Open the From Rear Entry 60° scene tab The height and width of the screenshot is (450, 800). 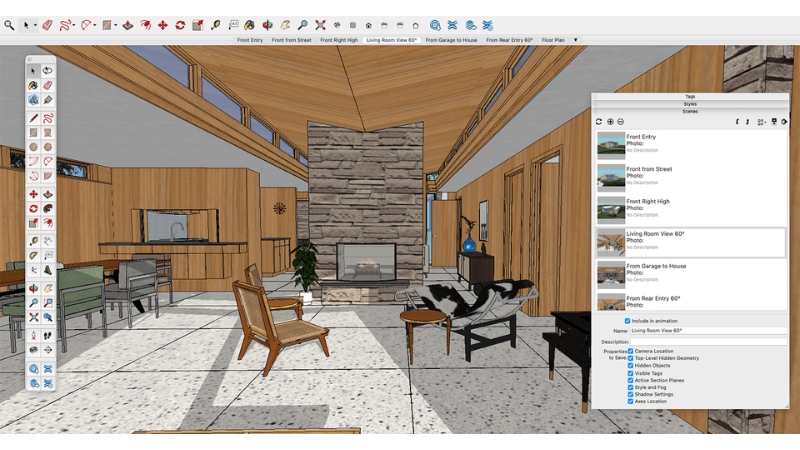[x=509, y=40]
